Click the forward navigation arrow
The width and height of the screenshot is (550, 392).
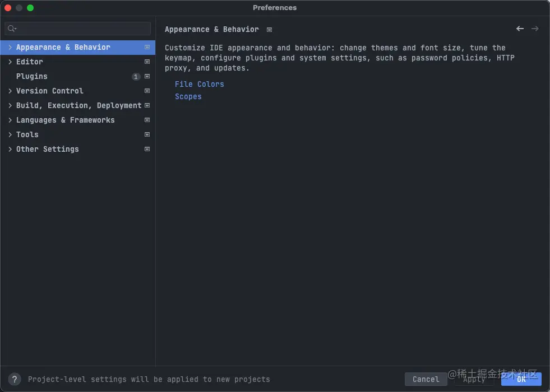point(535,29)
